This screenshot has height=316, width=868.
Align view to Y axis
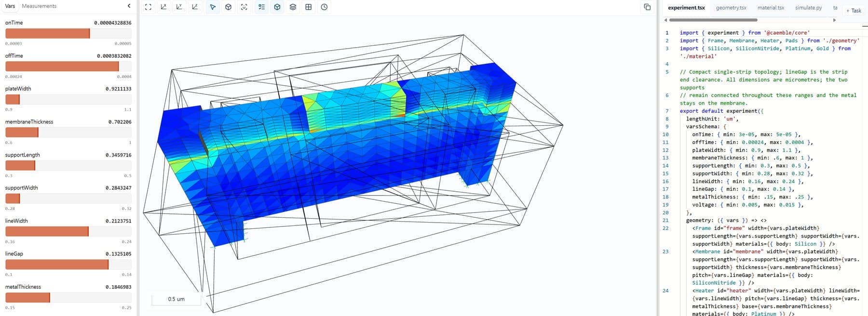(179, 7)
